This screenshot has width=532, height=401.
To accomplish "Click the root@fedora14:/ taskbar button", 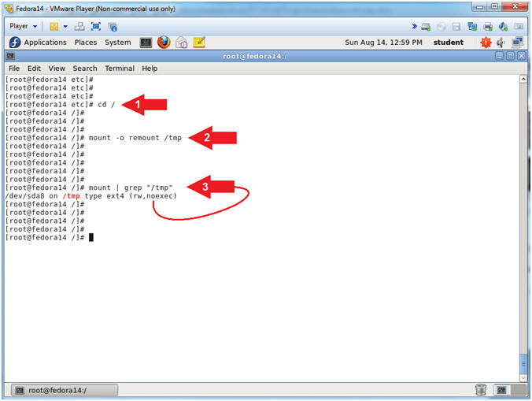I will [65, 390].
